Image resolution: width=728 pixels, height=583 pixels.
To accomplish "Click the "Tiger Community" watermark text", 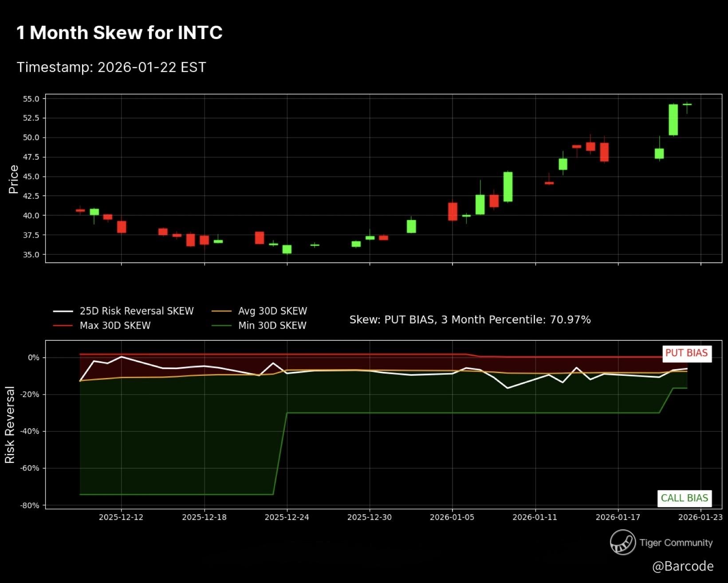I will pyautogui.click(x=676, y=543).
